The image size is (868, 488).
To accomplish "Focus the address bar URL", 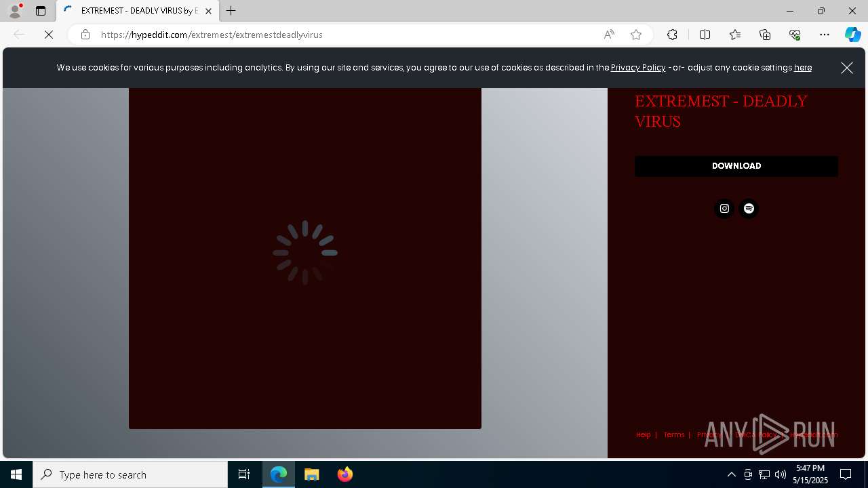I will (212, 35).
